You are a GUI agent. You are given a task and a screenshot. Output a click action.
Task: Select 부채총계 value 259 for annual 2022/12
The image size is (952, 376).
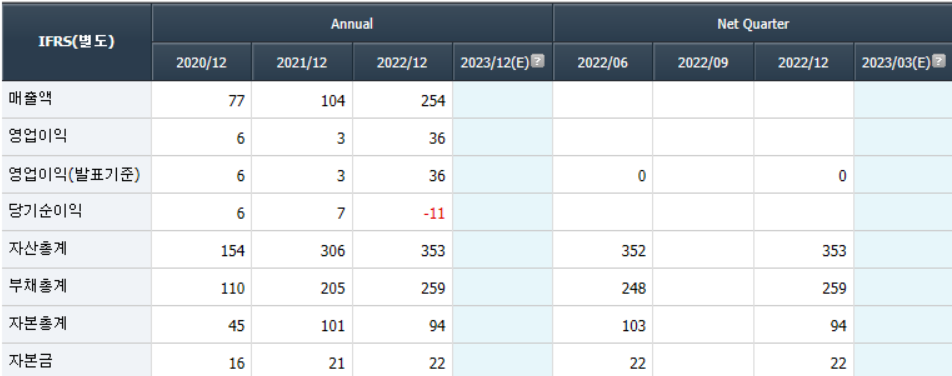point(432,289)
